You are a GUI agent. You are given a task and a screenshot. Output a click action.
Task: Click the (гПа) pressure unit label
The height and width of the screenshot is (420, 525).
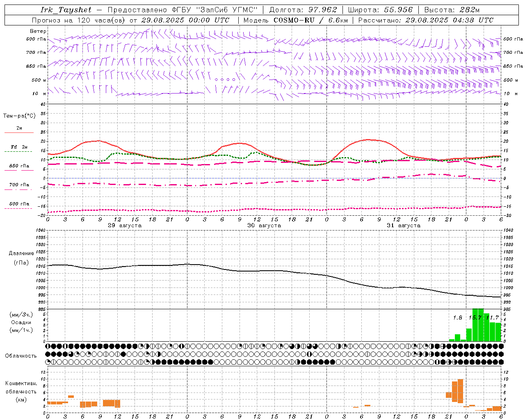coord(21,262)
